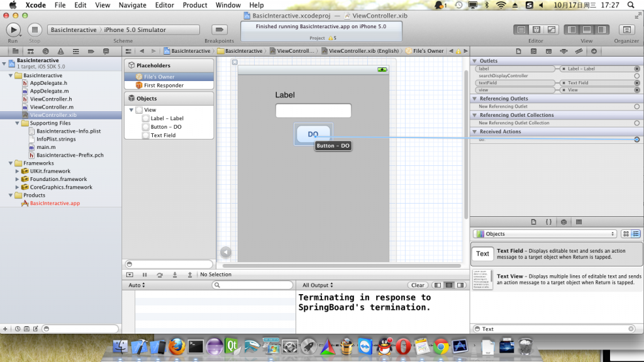Disconnect the label outlet connection
The width and height of the screenshot is (644, 362).
point(563,69)
